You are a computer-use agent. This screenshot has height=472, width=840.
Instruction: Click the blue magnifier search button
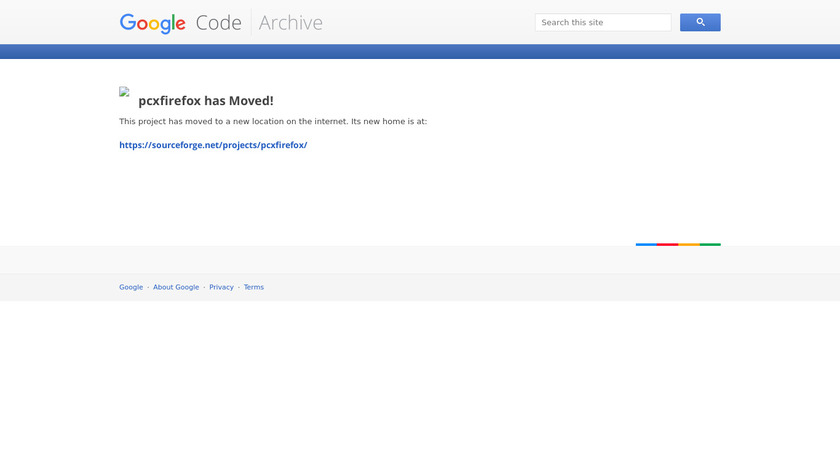pyautogui.click(x=700, y=23)
